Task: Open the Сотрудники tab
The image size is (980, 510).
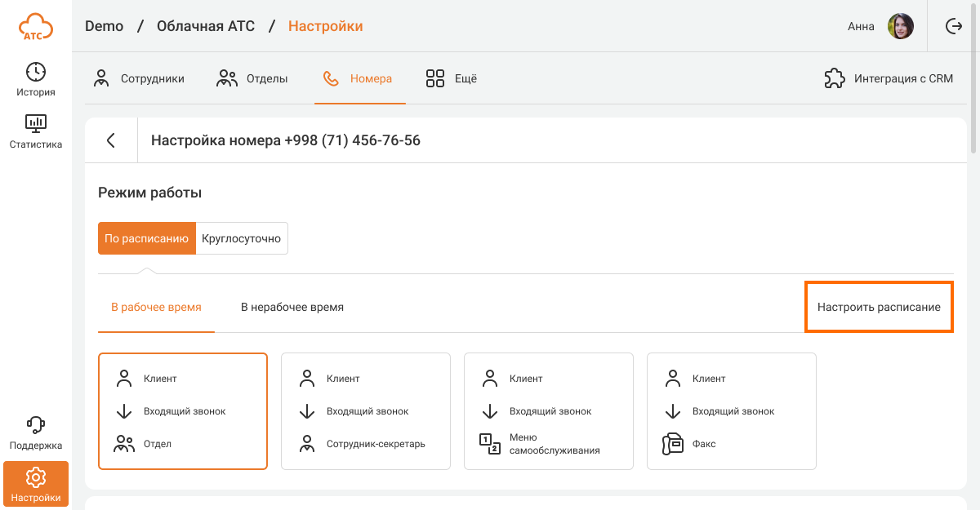Action: pyautogui.click(x=140, y=79)
